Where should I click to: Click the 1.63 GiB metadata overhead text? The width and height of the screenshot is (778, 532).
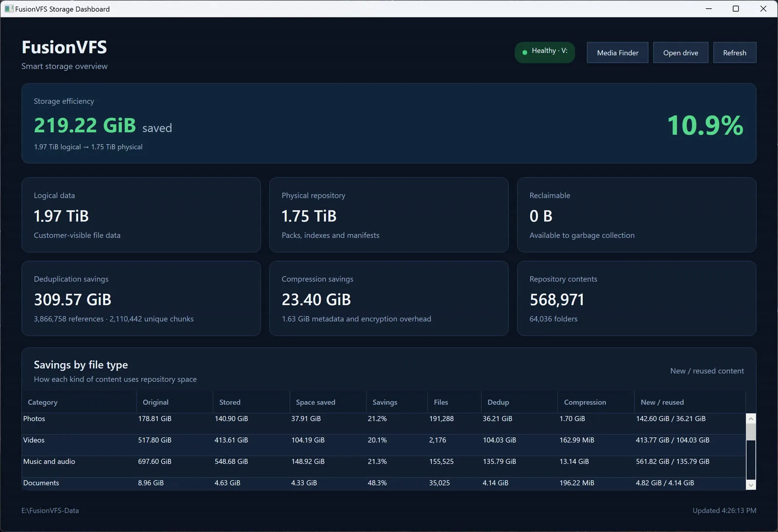(356, 319)
